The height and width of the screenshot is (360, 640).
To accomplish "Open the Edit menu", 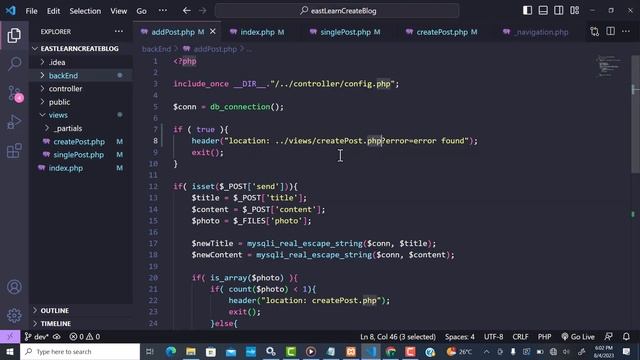I will click(x=53, y=11).
